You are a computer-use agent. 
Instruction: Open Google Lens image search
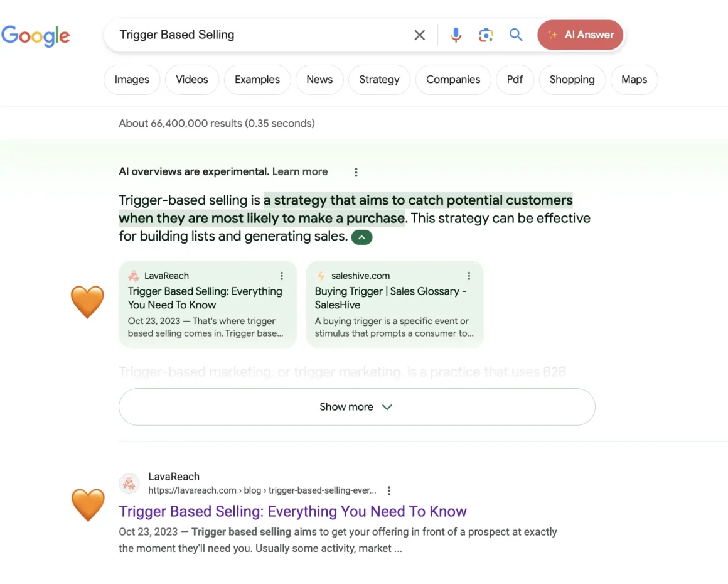pos(486,35)
